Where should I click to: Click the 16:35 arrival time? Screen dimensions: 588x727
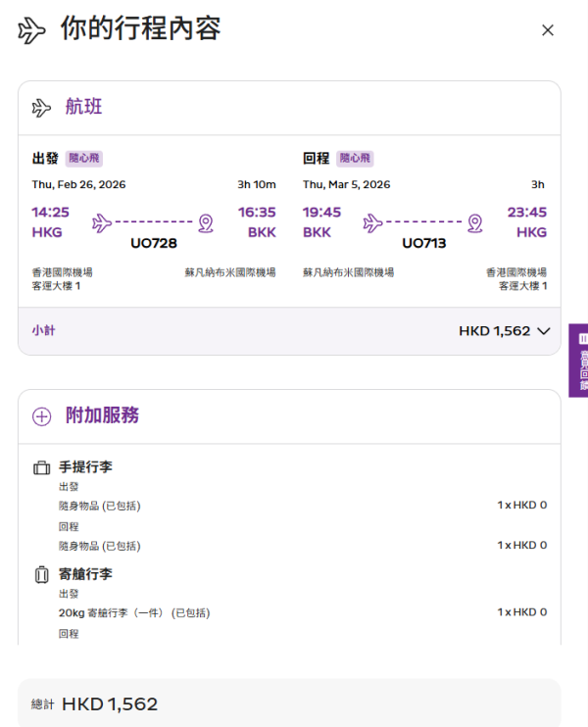[257, 213]
